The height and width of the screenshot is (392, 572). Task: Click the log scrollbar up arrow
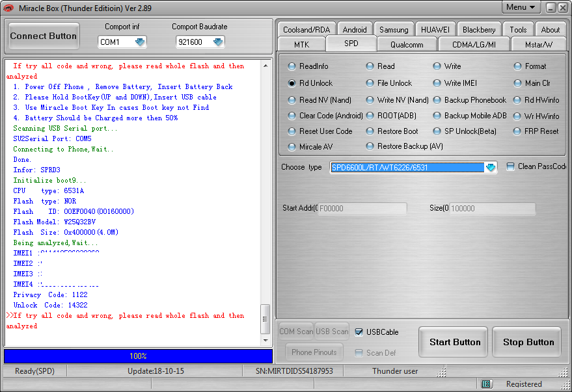(x=266, y=66)
